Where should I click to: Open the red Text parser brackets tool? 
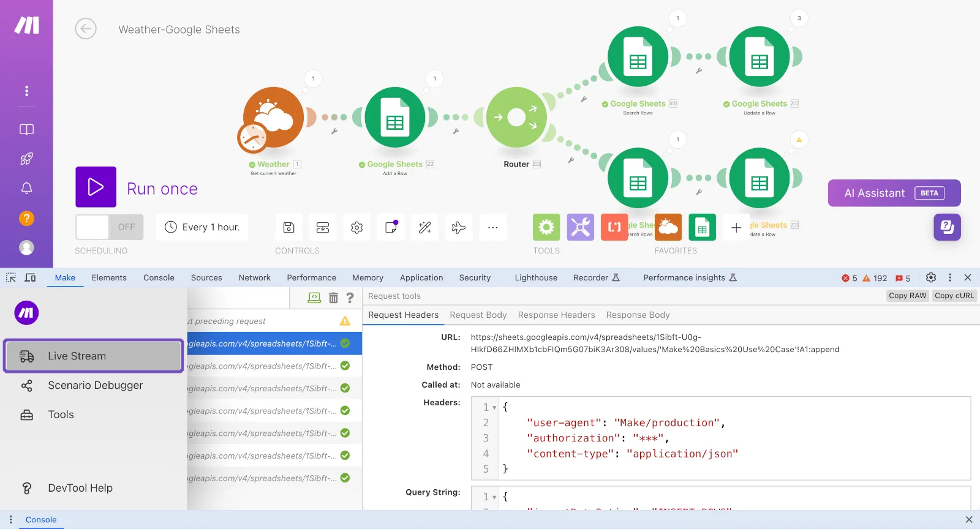[x=614, y=227]
